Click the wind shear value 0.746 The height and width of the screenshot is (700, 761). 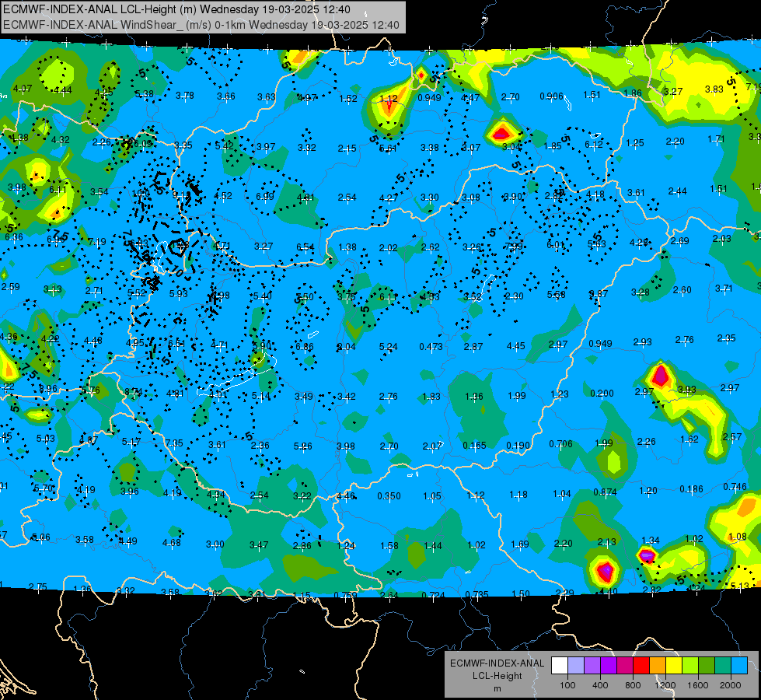tap(735, 487)
